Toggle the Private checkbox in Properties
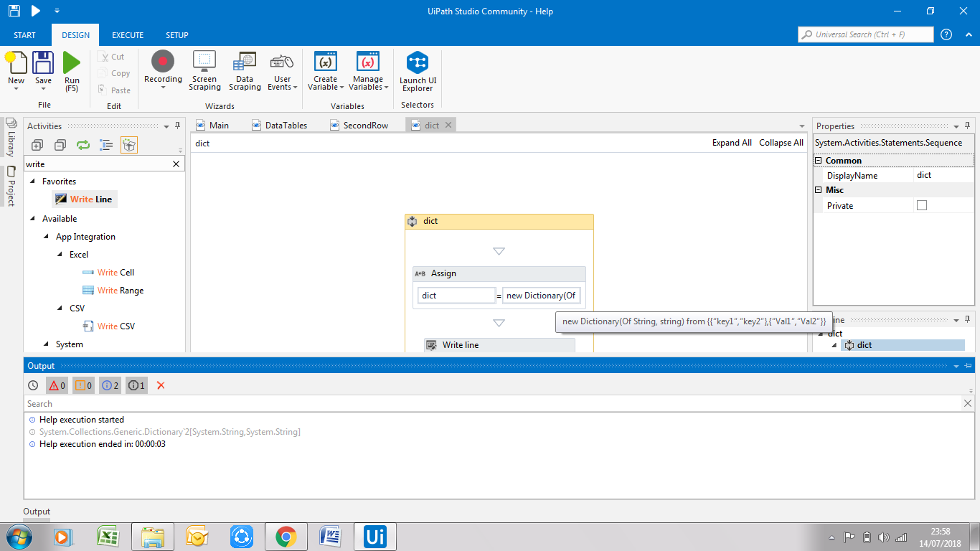Image resolution: width=980 pixels, height=551 pixels. pyautogui.click(x=922, y=205)
